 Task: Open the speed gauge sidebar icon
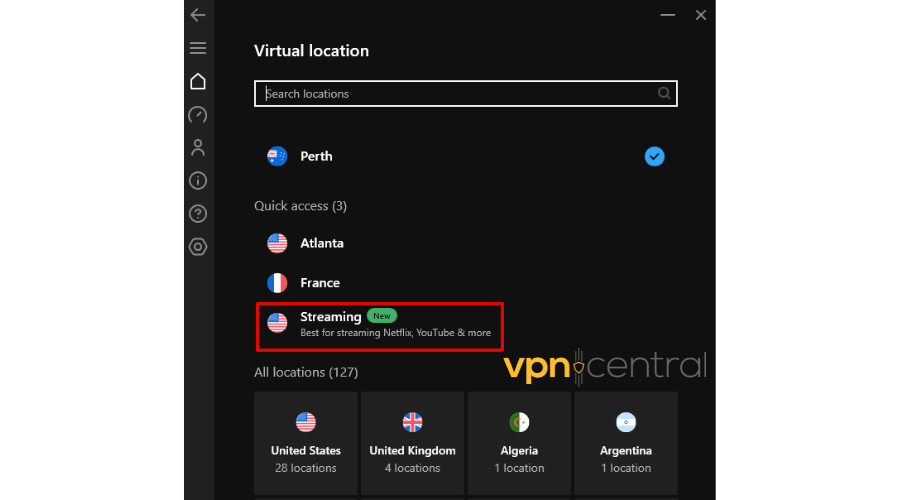pyautogui.click(x=198, y=115)
